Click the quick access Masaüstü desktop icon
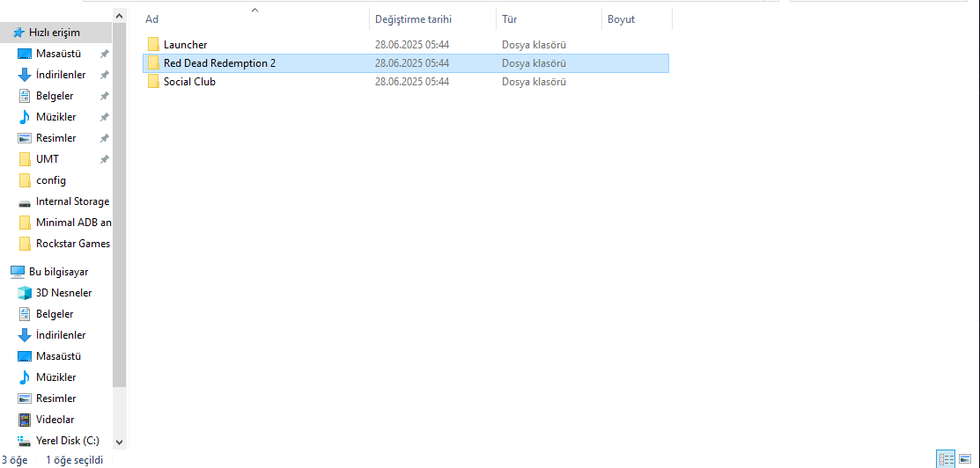The height and width of the screenshot is (468, 980). 25,54
